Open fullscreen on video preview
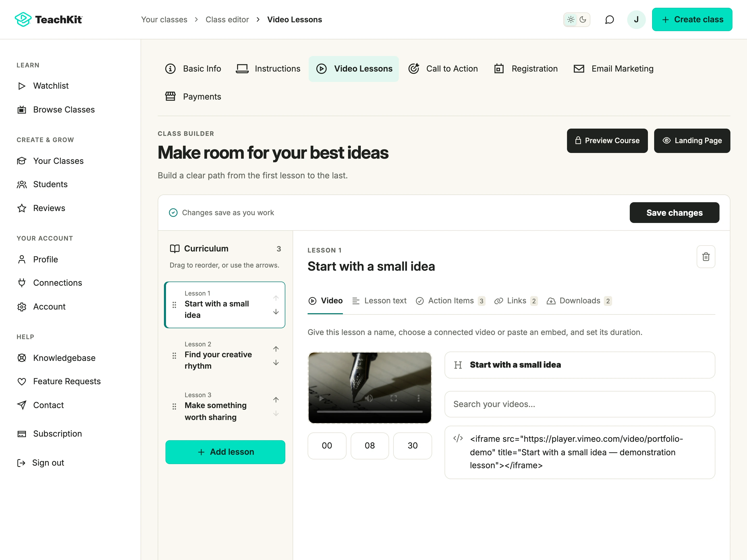Image resolution: width=747 pixels, height=560 pixels. click(393, 398)
